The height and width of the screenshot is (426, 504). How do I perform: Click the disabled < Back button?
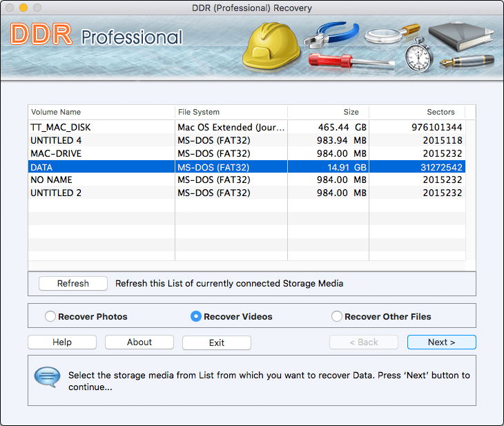364,342
